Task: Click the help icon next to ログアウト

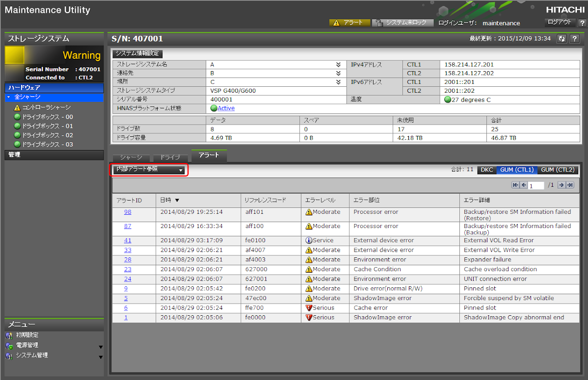Action: 582,23
